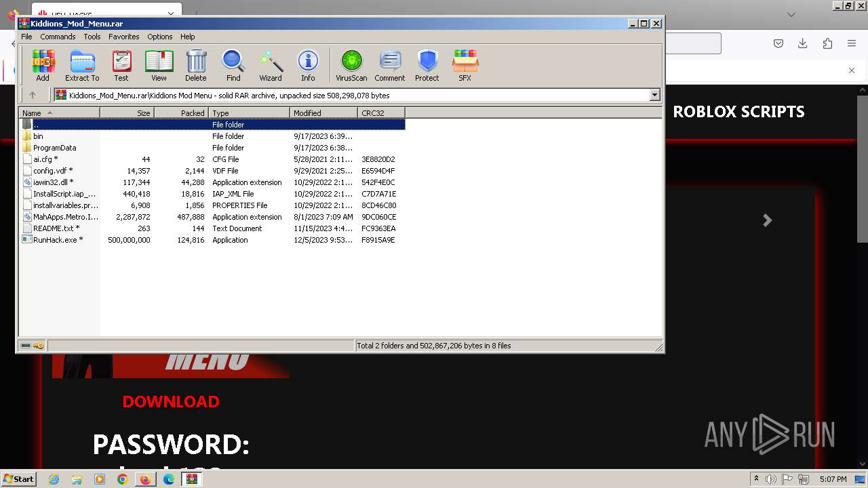Click the taskbar clock showing 5:07 PM
Screen dimensions: 868x488
coord(833,479)
